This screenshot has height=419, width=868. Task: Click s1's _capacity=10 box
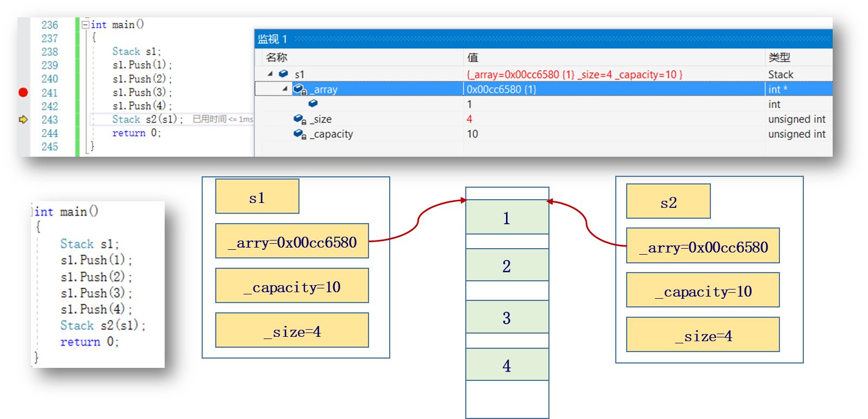pyautogui.click(x=292, y=285)
